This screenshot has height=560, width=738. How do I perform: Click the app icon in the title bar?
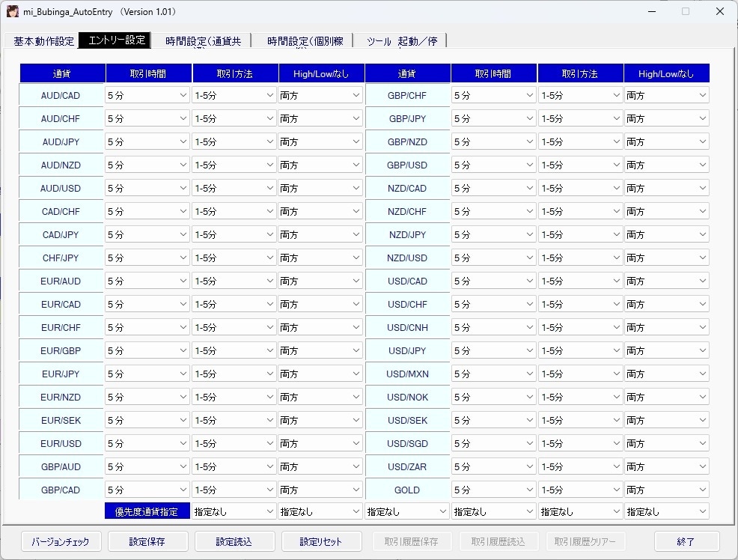[12, 12]
